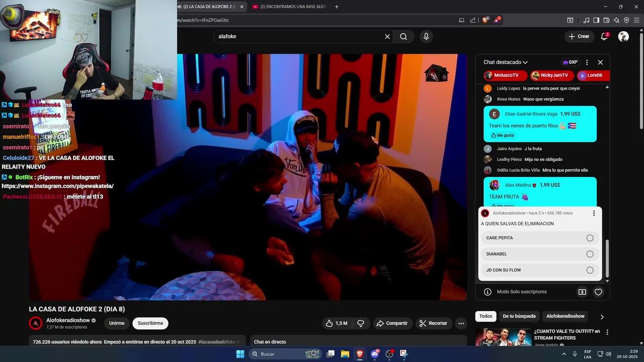Open the video's three-dot more actions

[461, 323]
